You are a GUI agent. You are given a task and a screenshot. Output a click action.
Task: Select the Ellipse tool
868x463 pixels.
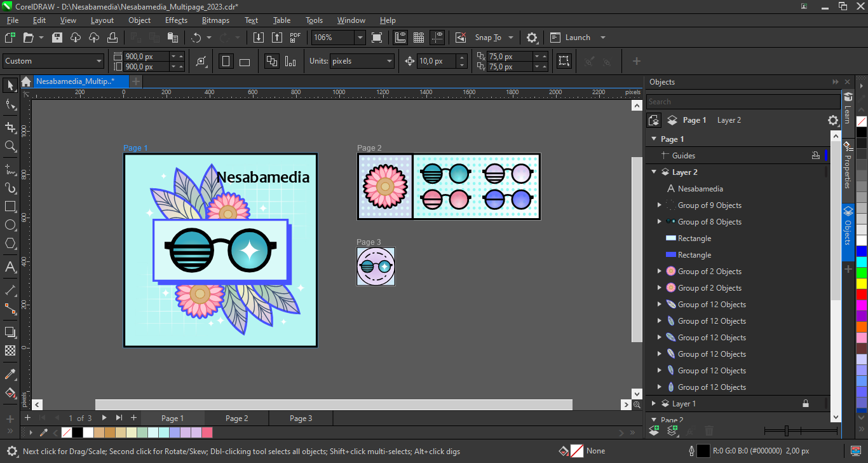[10, 225]
